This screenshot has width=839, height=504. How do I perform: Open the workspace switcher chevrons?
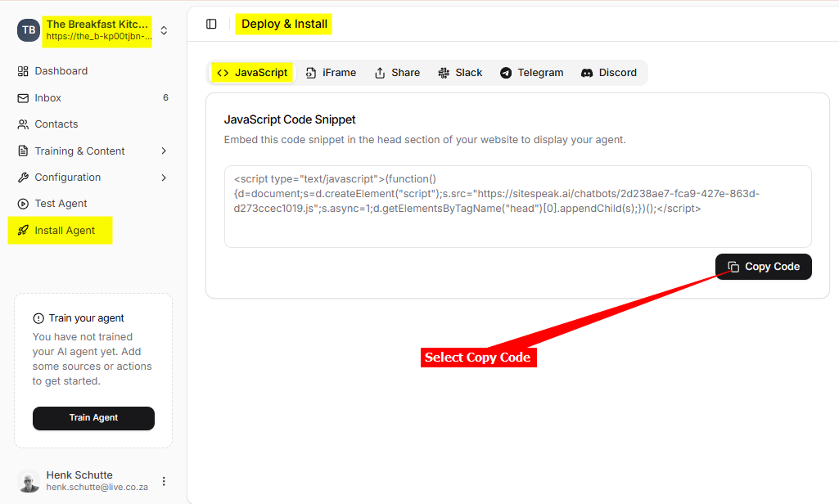pyautogui.click(x=164, y=30)
